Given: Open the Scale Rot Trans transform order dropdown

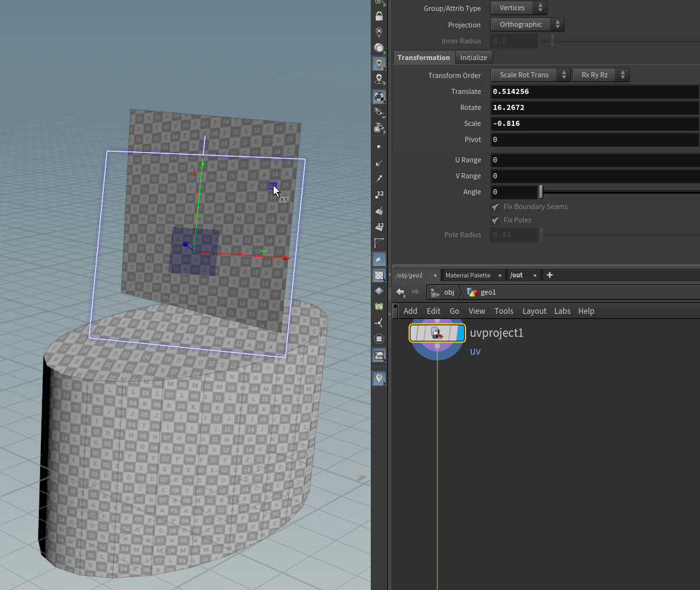Looking at the screenshot, I should pyautogui.click(x=530, y=75).
